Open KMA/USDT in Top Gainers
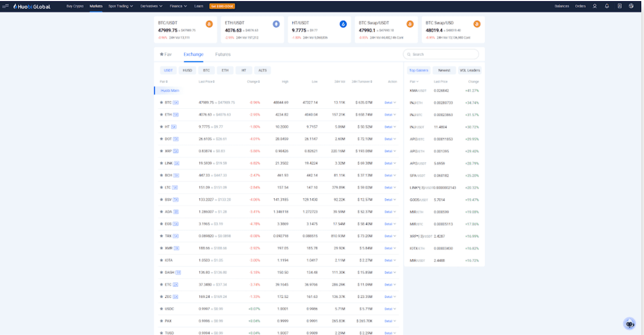Screen dimensions: 644x335 (444, 91)
